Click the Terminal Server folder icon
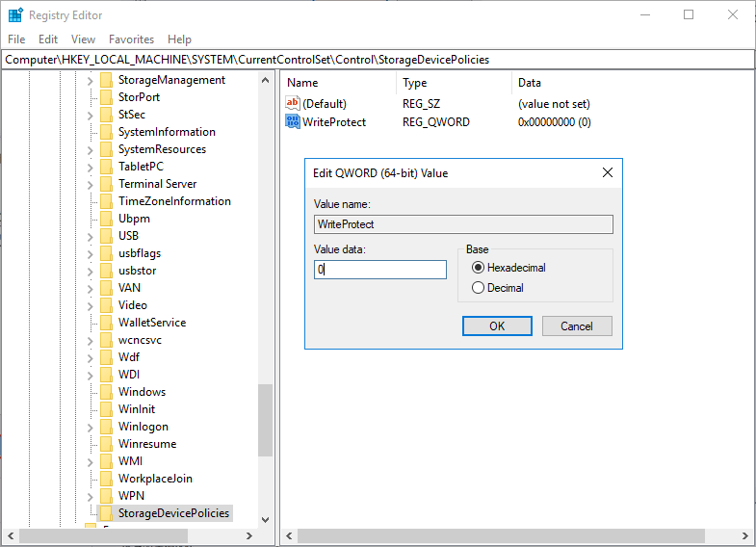This screenshot has height=547, width=756. [106, 184]
